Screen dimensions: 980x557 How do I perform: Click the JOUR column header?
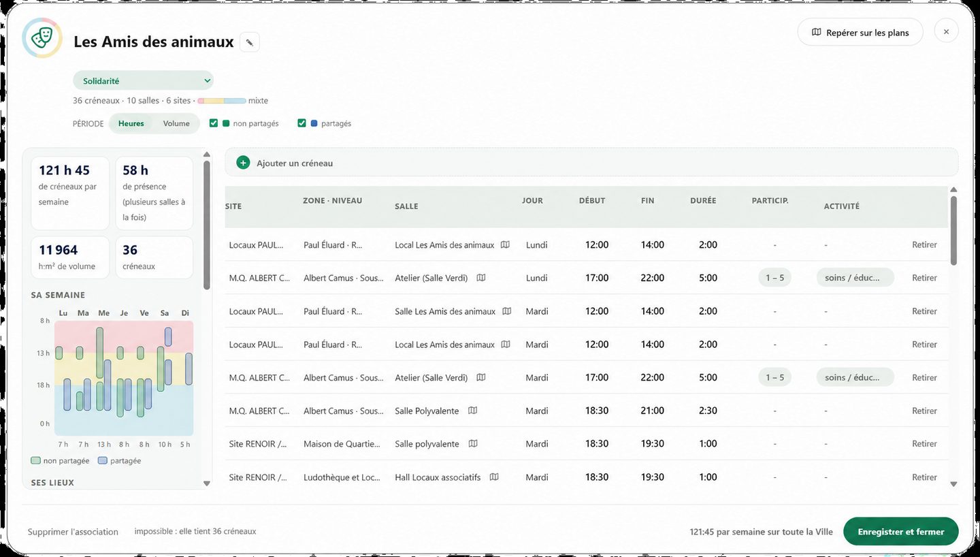click(x=532, y=201)
